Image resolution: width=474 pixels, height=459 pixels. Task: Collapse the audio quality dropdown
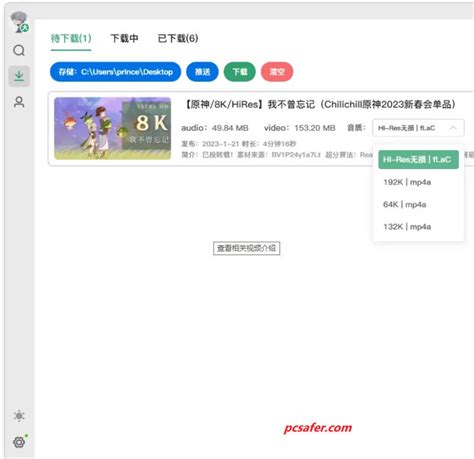coord(418,128)
